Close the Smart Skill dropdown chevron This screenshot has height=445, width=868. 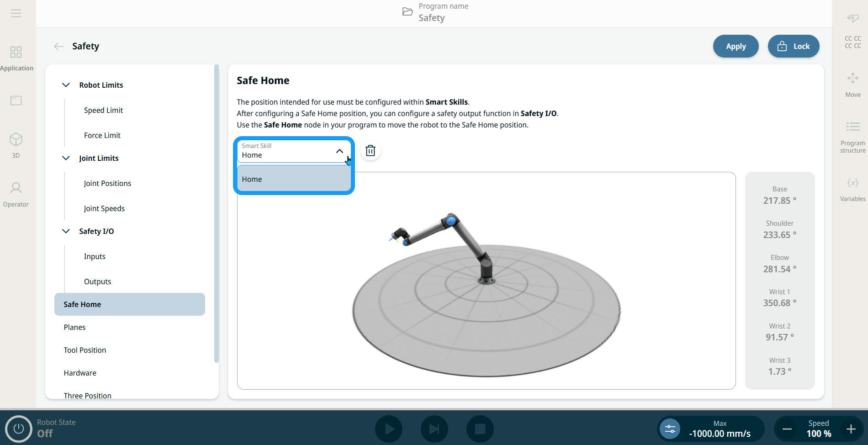(x=339, y=151)
